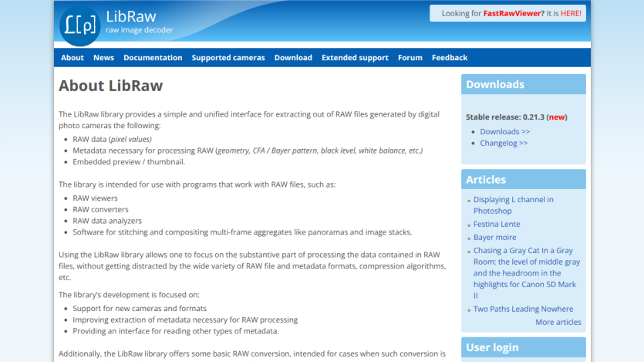The height and width of the screenshot is (362, 644).
Task: Click 'Providing an interface for reading' bullet
Action: tap(176, 331)
